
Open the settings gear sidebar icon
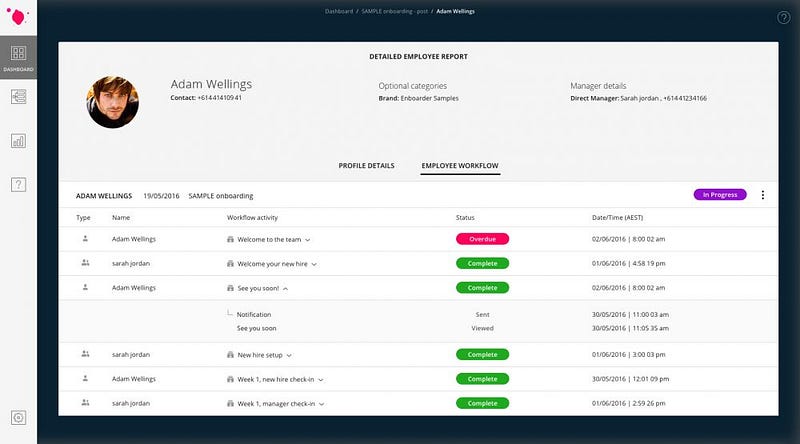pyautogui.click(x=18, y=417)
